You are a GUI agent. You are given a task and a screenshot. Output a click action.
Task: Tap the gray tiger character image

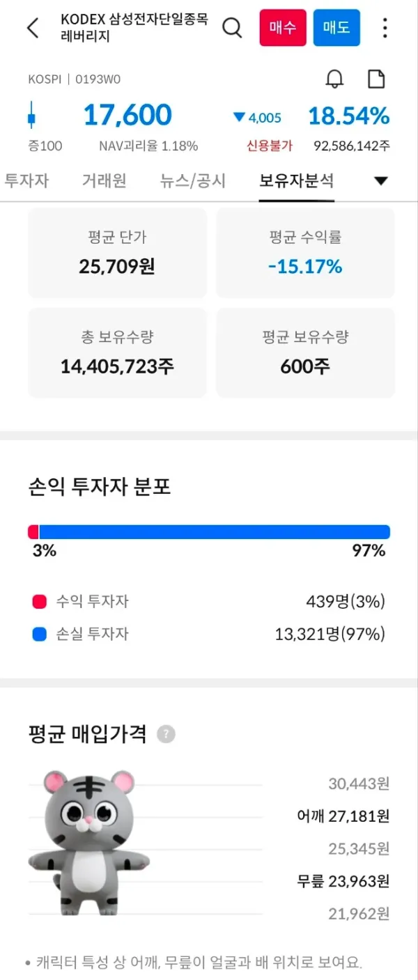(x=89, y=842)
